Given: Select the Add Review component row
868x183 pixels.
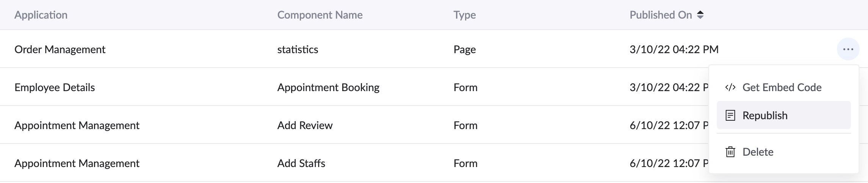Looking at the screenshot, I should [x=305, y=125].
